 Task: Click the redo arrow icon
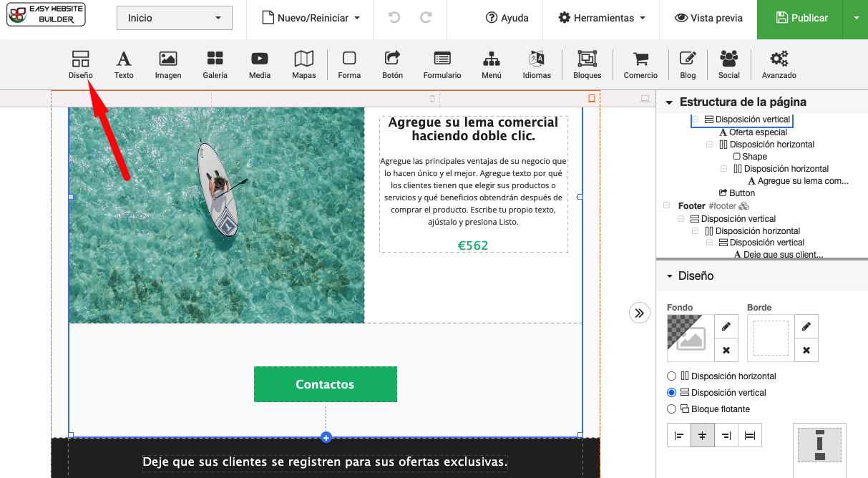(x=426, y=18)
